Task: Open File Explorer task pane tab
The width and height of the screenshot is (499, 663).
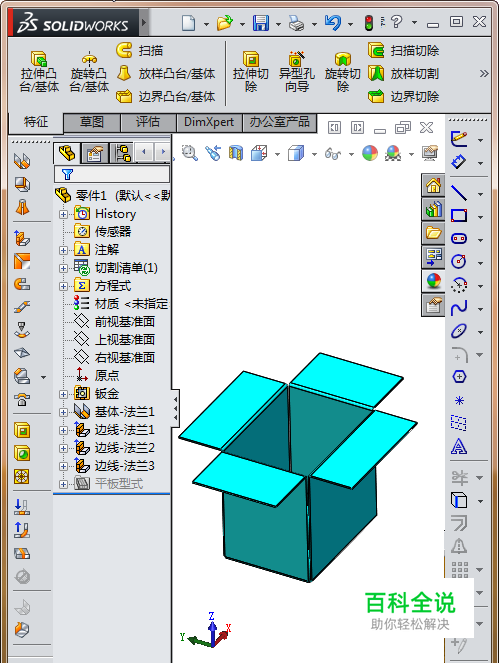Action: 433,233
